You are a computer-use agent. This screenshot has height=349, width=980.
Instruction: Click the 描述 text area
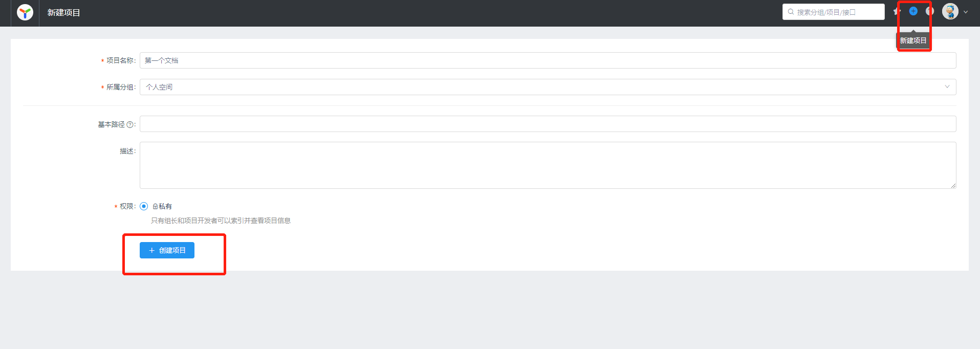point(548,165)
